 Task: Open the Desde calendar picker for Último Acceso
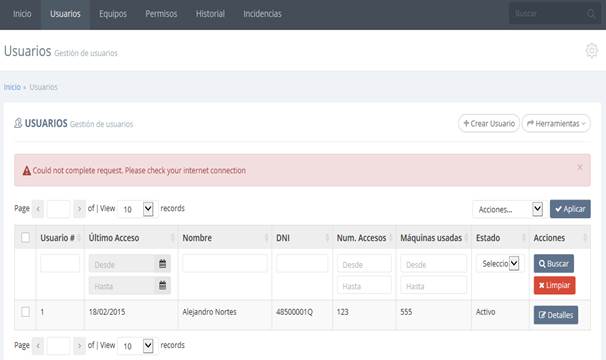[162, 264]
